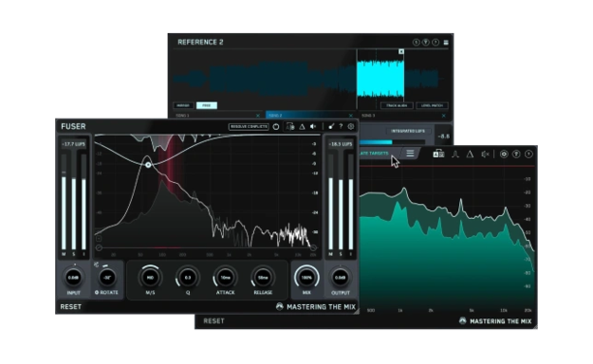Switch to the SONG 3 tab

click(404, 116)
